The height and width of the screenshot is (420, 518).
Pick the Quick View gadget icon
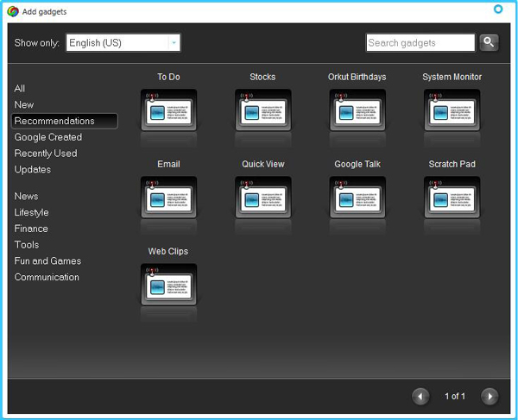coord(263,197)
